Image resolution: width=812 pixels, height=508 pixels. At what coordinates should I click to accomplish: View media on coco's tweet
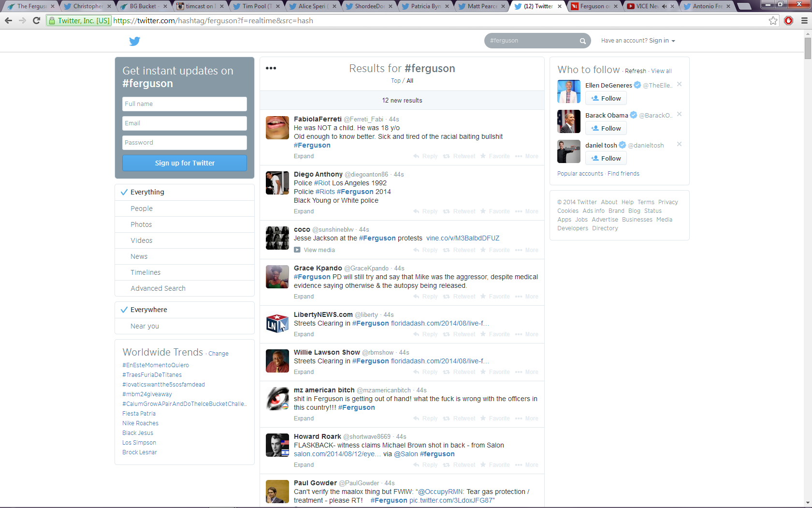click(x=315, y=250)
